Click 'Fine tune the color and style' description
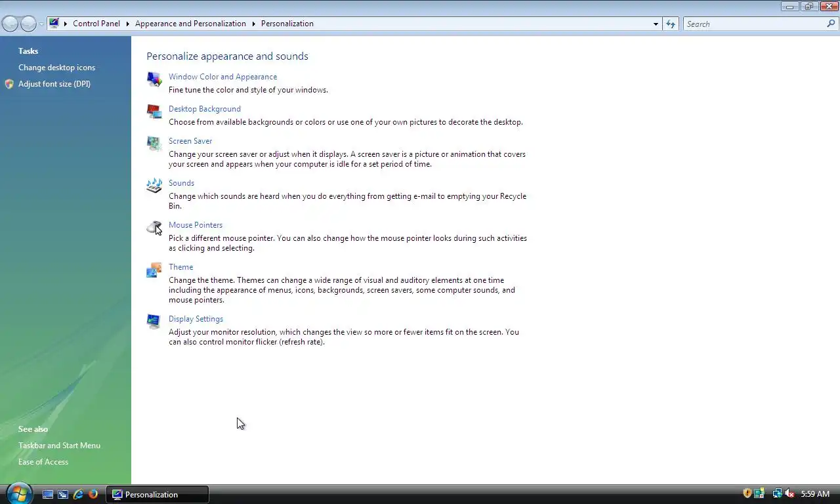840x504 pixels. pyautogui.click(x=248, y=90)
